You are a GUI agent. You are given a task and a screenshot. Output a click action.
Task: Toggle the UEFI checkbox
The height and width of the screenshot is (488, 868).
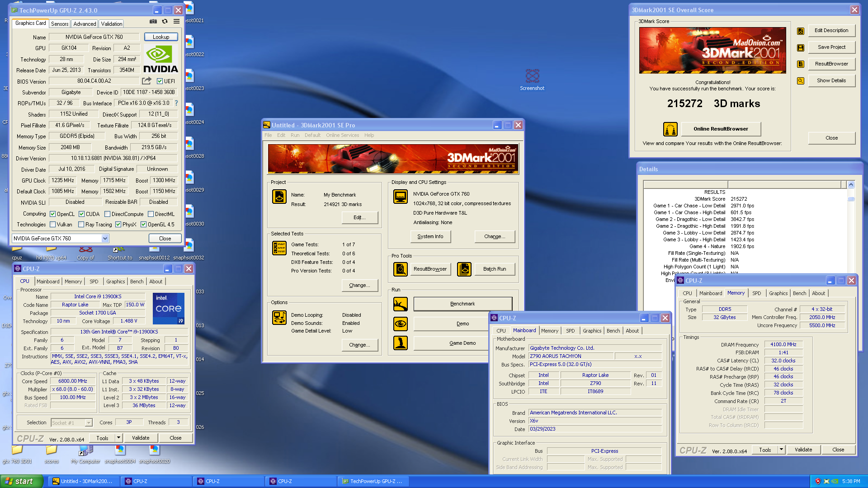[x=160, y=81]
